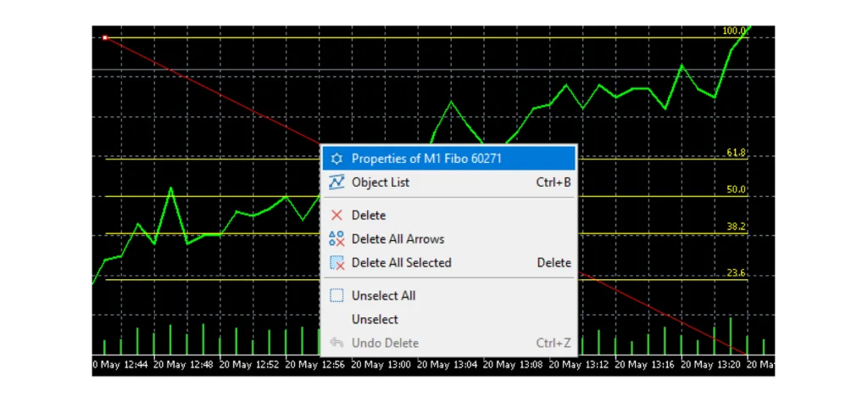Click the shapes icon for Delete All Arrows
The height and width of the screenshot is (403, 868).
(x=337, y=239)
